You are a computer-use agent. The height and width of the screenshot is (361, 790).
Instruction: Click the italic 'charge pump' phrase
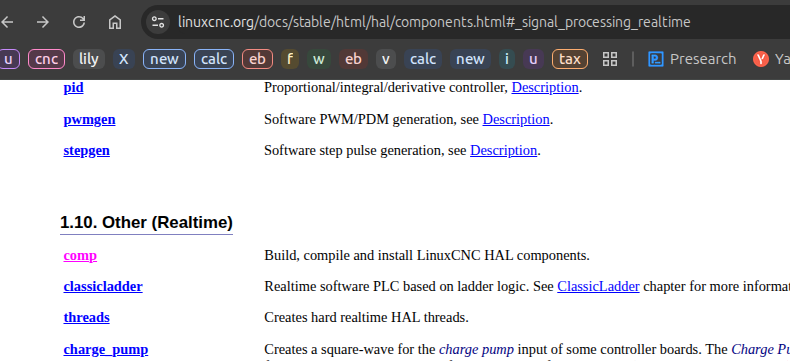(476, 349)
